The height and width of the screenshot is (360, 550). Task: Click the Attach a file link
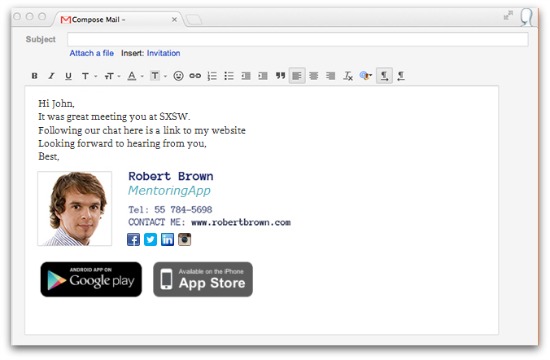pyautogui.click(x=92, y=53)
